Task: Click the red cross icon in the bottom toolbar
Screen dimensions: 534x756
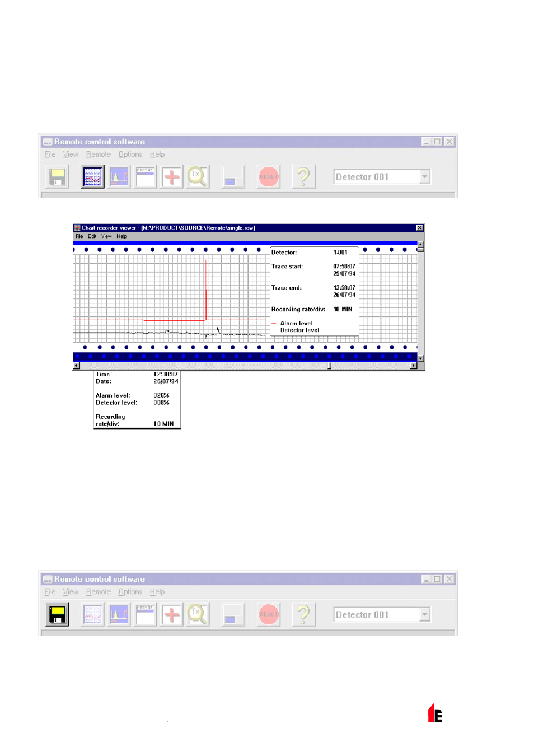Action: [x=172, y=615]
